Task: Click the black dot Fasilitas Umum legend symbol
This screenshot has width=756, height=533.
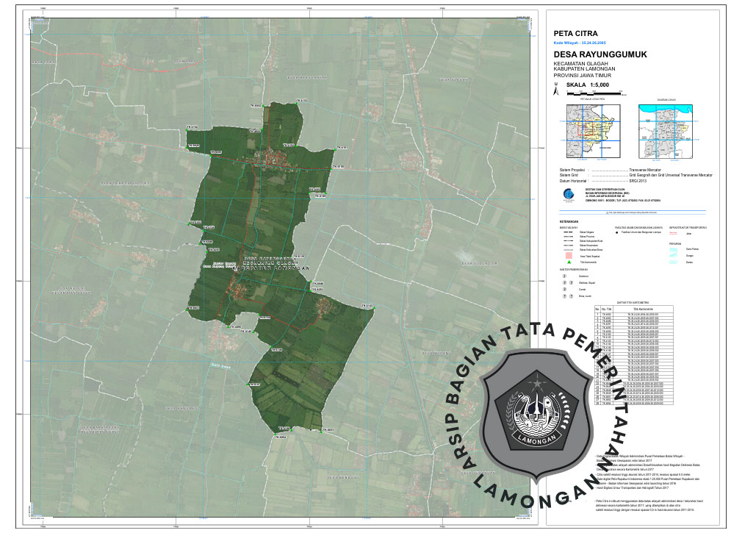Action: (x=618, y=232)
